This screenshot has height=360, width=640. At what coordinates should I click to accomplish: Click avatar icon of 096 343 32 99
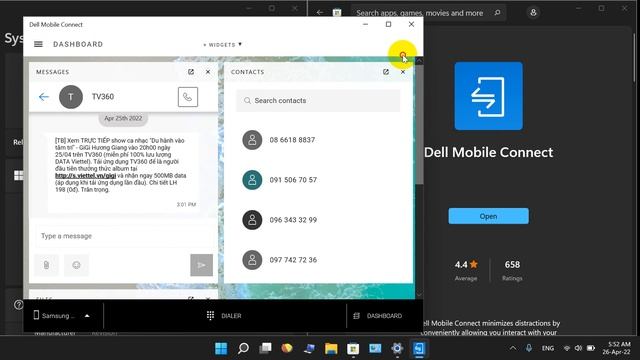pyautogui.click(x=252, y=220)
